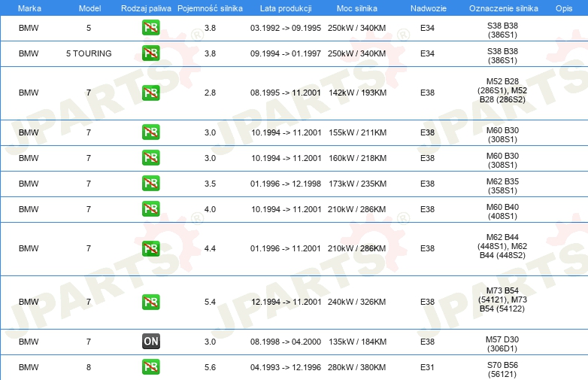Click petrol icon in the 155kW / 211KM row
This screenshot has height=380, width=588.
(150, 132)
